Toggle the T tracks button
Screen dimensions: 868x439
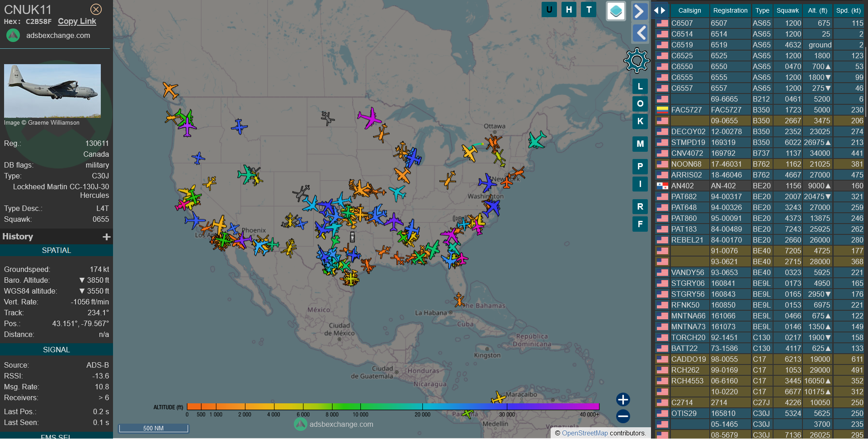point(589,9)
